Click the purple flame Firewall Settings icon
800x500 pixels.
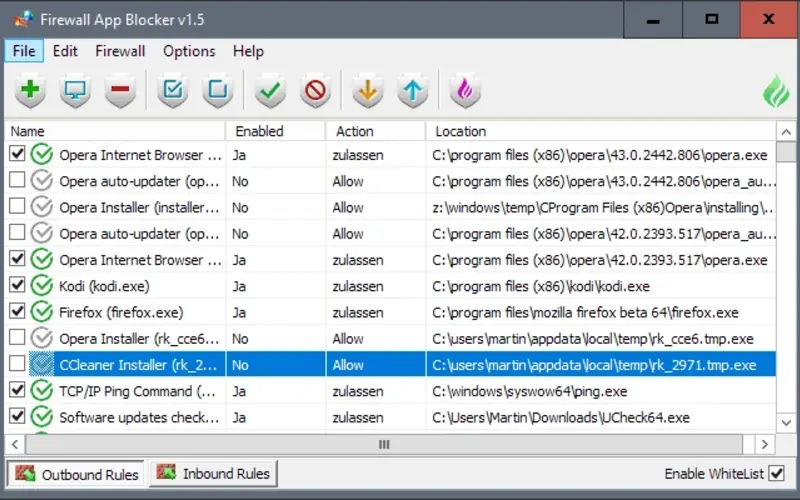click(465, 90)
